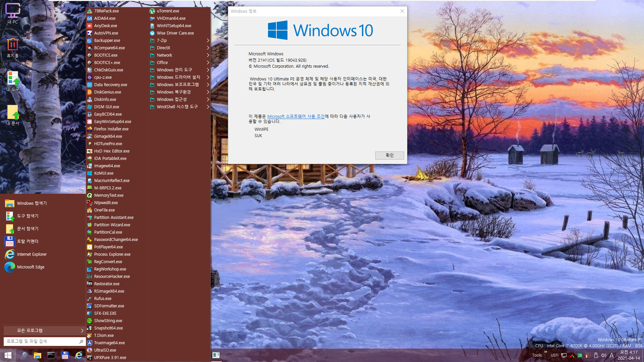The height and width of the screenshot is (362, 644).
Task: Open the 휴지통 recycle bin icon
Action: coord(13,48)
